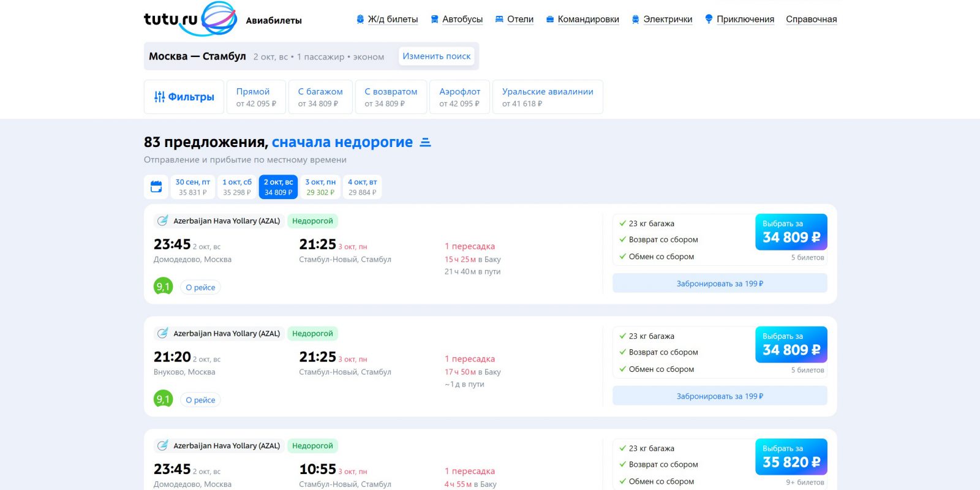Open the calendar date picker icon
Image resolution: width=980 pixels, height=490 pixels.
tap(156, 187)
